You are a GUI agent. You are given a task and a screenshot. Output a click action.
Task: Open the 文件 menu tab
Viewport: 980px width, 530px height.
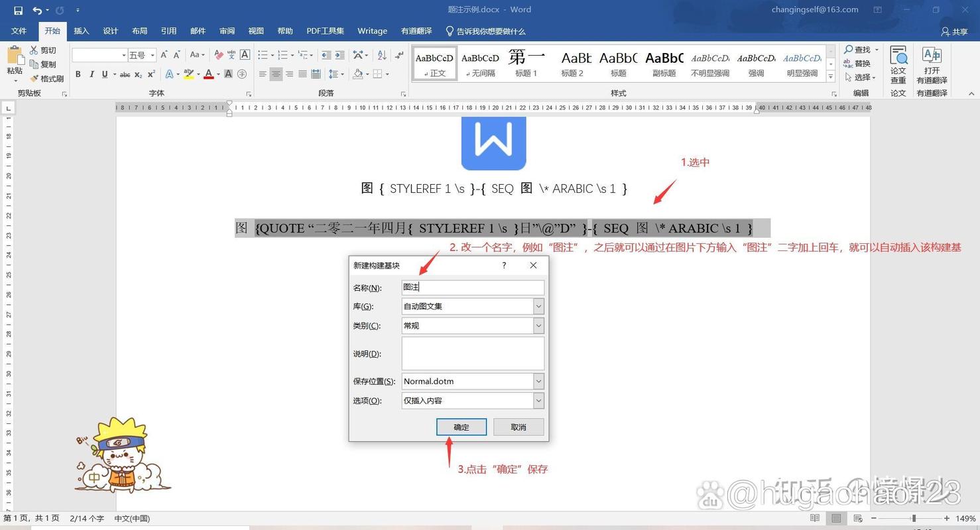coord(19,31)
